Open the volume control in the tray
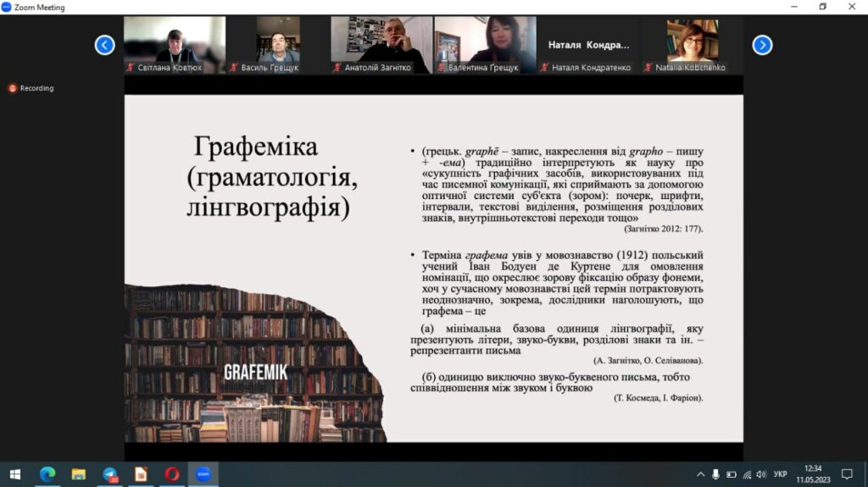The width and height of the screenshot is (868, 487). 762,474
